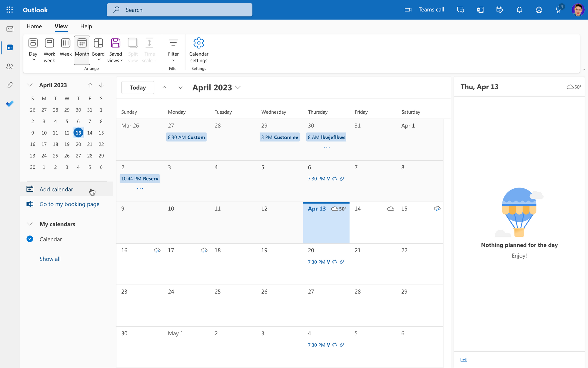
Task: Click the Help menu tab
Action: pyautogui.click(x=86, y=26)
